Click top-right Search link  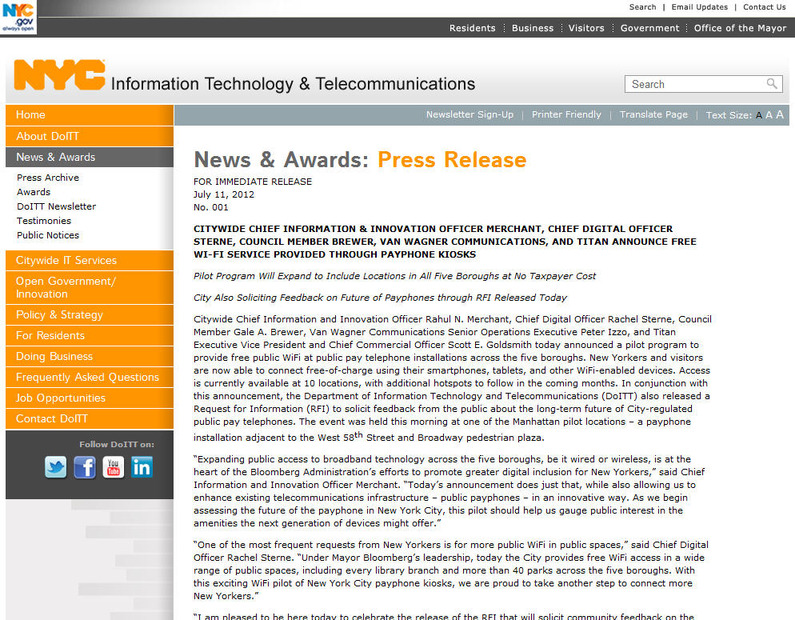[x=642, y=7]
